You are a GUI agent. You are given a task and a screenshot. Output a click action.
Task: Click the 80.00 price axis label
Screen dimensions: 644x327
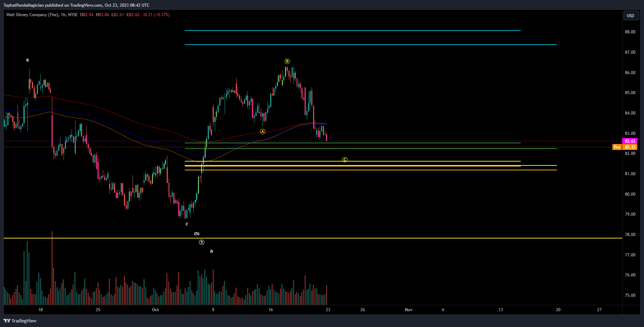pos(630,194)
